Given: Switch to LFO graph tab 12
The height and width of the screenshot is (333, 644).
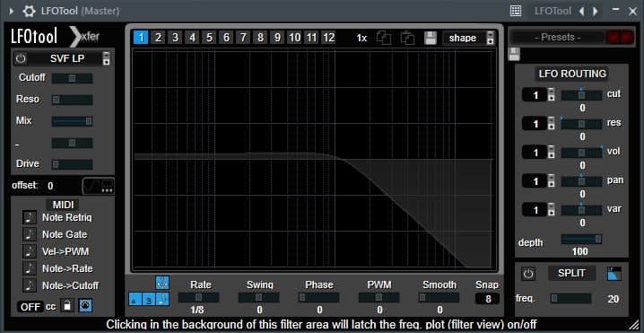Looking at the screenshot, I should click(328, 38).
